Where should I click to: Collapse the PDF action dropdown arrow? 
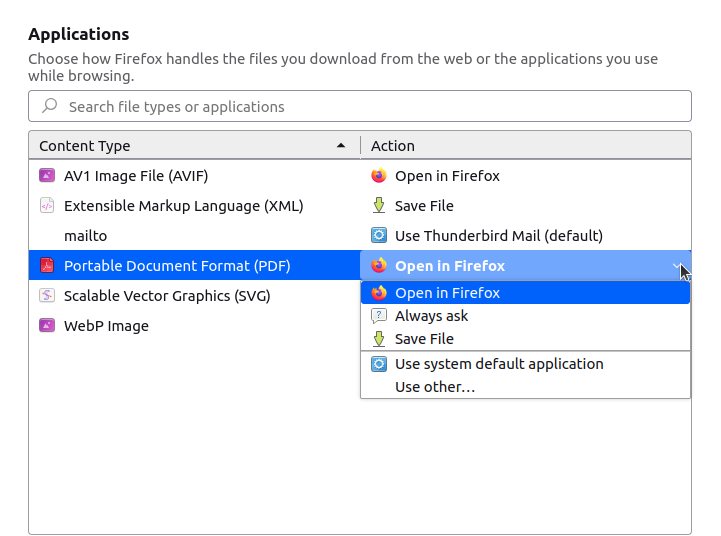[x=679, y=266]
